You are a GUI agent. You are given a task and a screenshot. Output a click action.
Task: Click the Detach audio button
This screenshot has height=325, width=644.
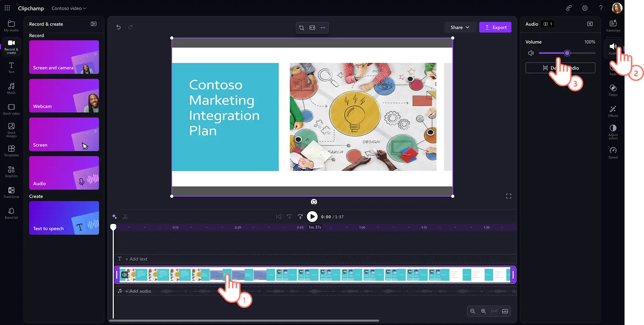coord(560,68)
